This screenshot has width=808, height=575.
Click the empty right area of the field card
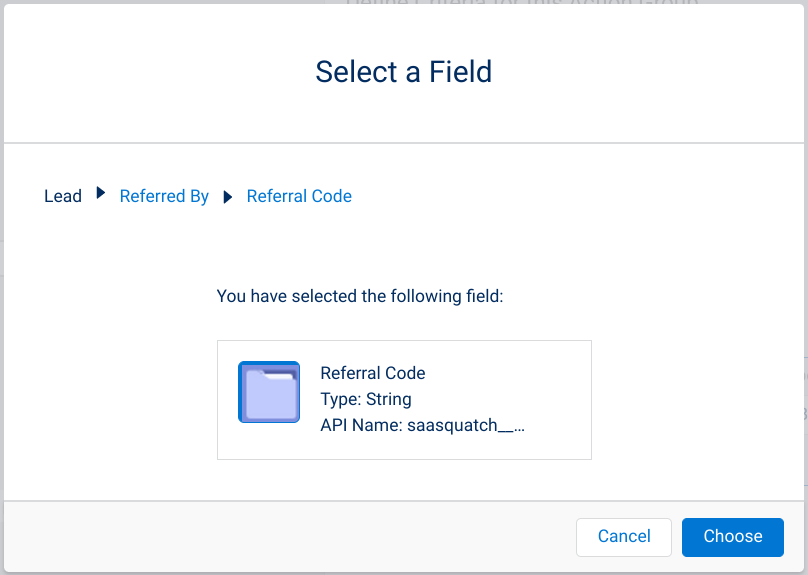559,400
